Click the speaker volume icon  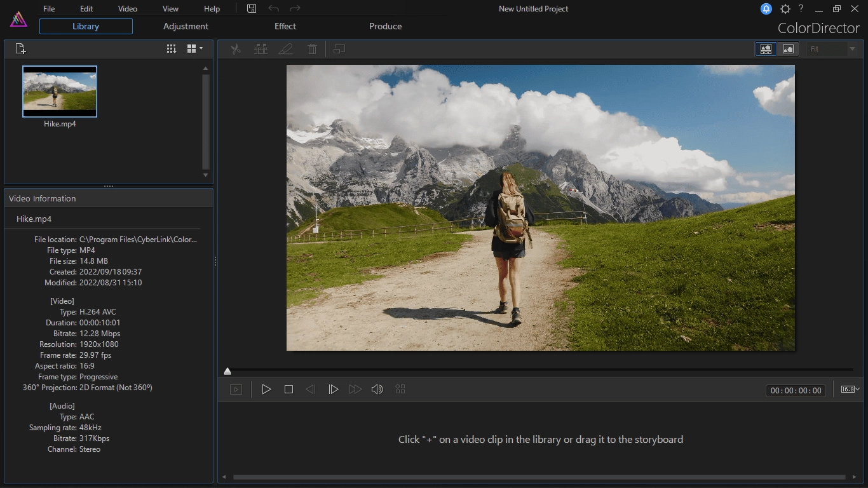(377, 390)
